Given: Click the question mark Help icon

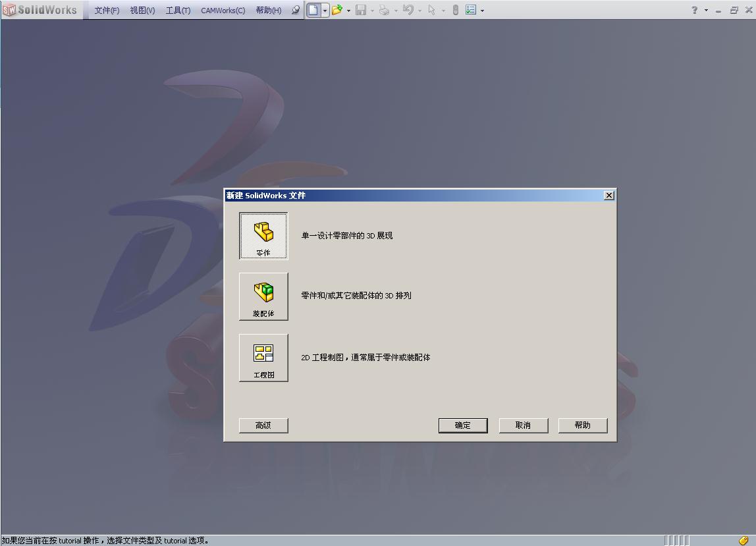Looking at the screenshot, I should (694, 10).
